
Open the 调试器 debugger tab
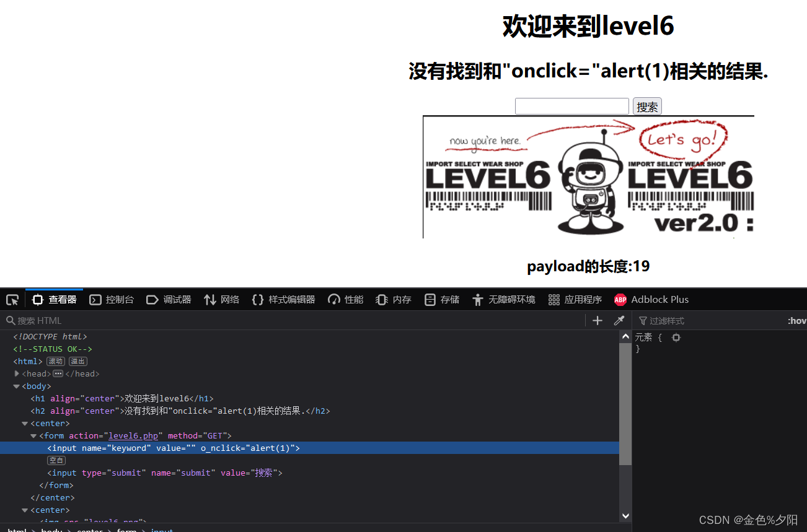[x=169, y=300]
